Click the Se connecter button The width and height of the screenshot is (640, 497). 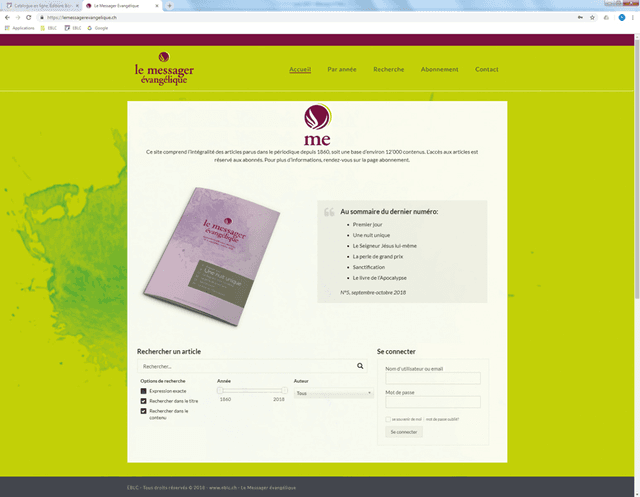point(404,432)
